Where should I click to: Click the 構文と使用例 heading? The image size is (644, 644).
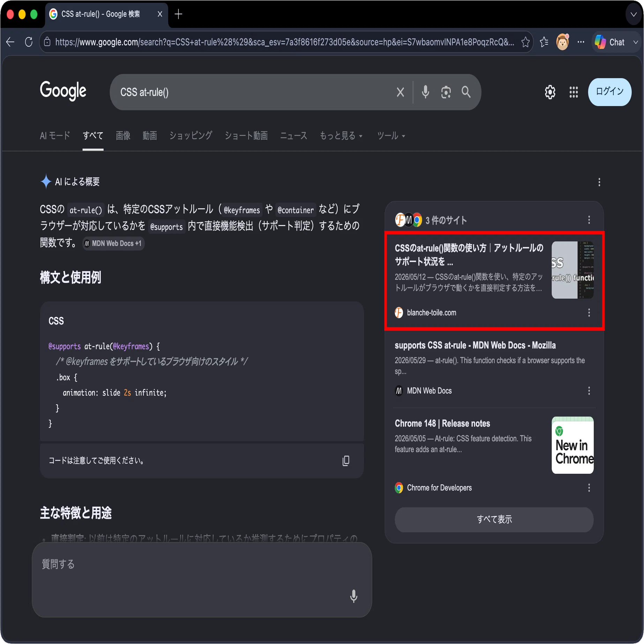click(x=70, y=278)
